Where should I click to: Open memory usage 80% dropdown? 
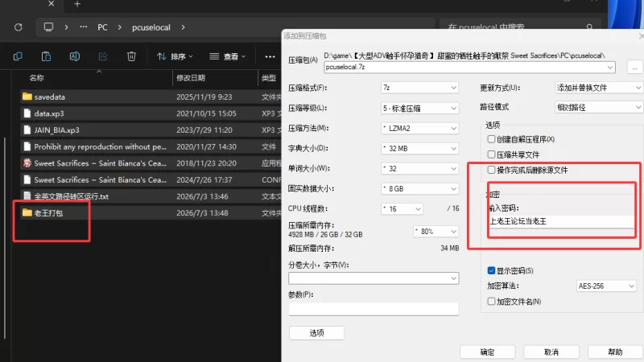click(x=436, y=232)
